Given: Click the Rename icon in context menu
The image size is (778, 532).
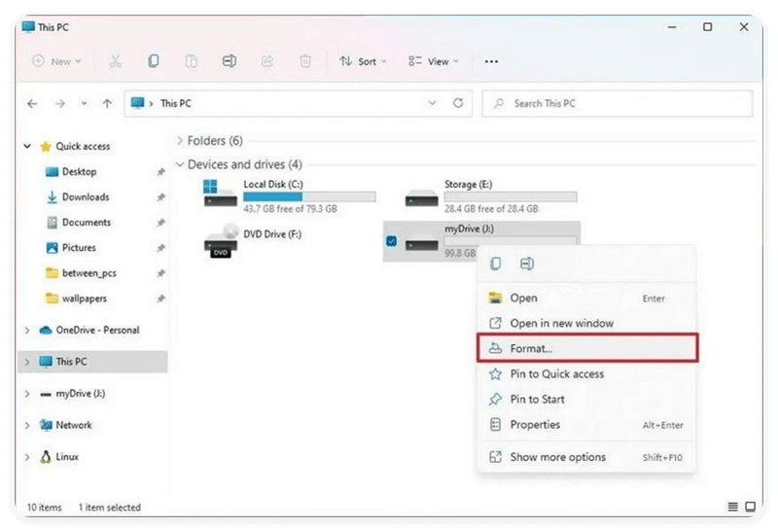Looking at the screenshot, I should tap(527, 264).
